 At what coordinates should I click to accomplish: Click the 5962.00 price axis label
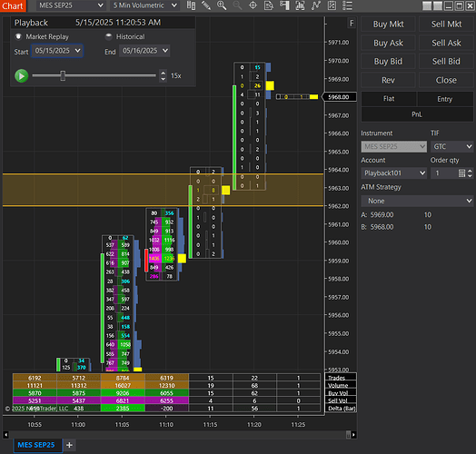tap(339, 206)
